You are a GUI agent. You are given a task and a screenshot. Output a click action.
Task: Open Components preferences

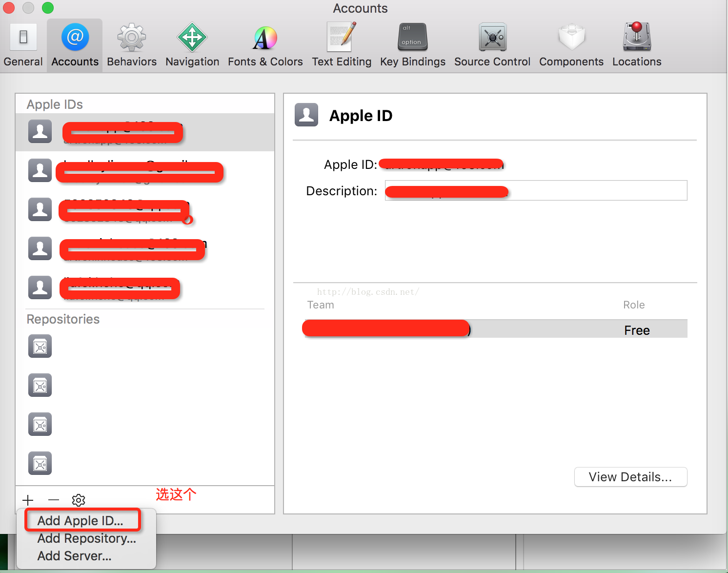pos(571,45)
